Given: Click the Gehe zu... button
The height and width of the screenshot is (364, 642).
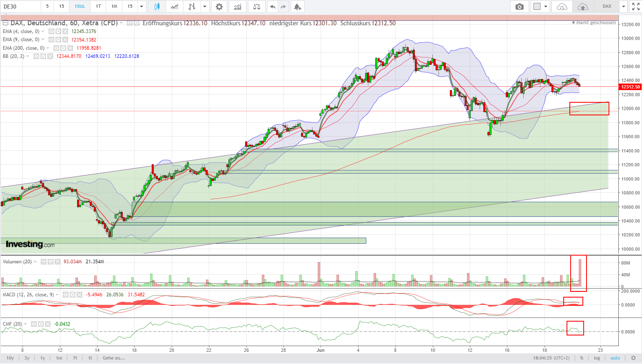Looking at the screenshot, I should tap(114, 358).
